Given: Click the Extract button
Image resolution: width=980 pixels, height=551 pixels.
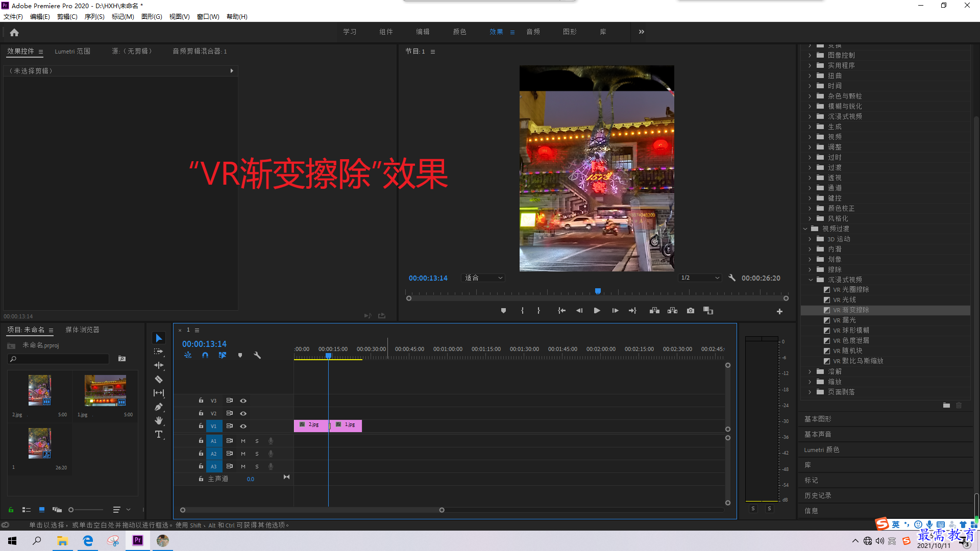Looking at the screenshot, I should (x=672, y=311).
